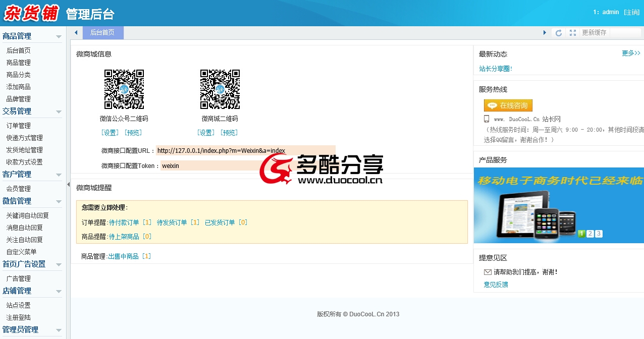The image size is (644, 339).
Task: Open the 已发货订单 link
Action: tap(220, 222)
